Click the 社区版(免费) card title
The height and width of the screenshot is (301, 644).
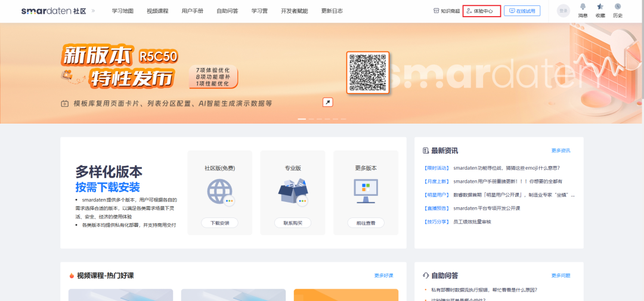pos(219,168)
